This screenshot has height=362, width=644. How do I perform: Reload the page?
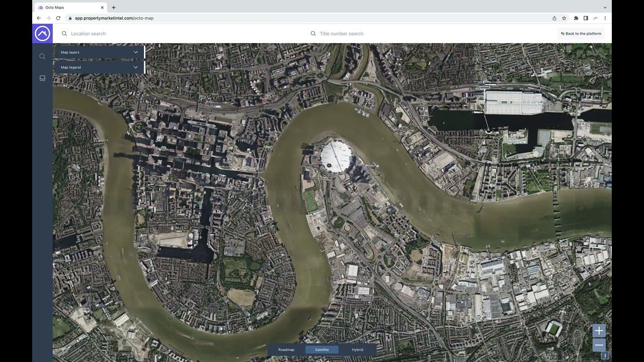pyautogui.click(x=58, y=18)
